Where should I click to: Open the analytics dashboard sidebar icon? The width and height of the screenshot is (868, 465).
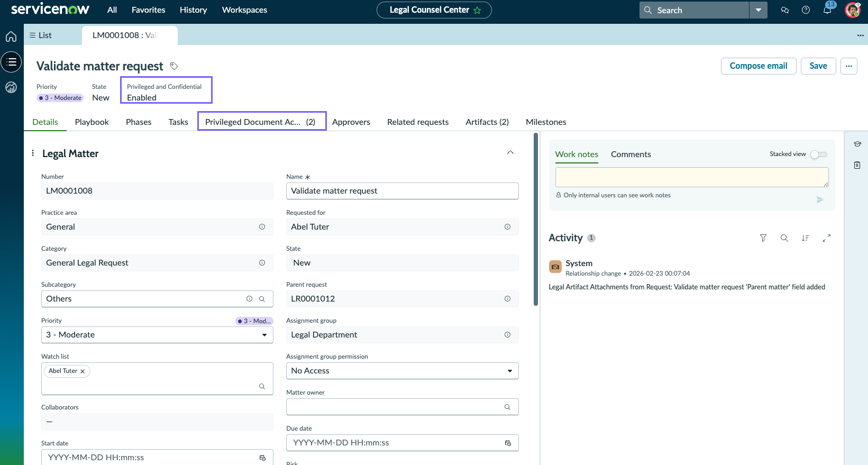click(x=11, y=87)
